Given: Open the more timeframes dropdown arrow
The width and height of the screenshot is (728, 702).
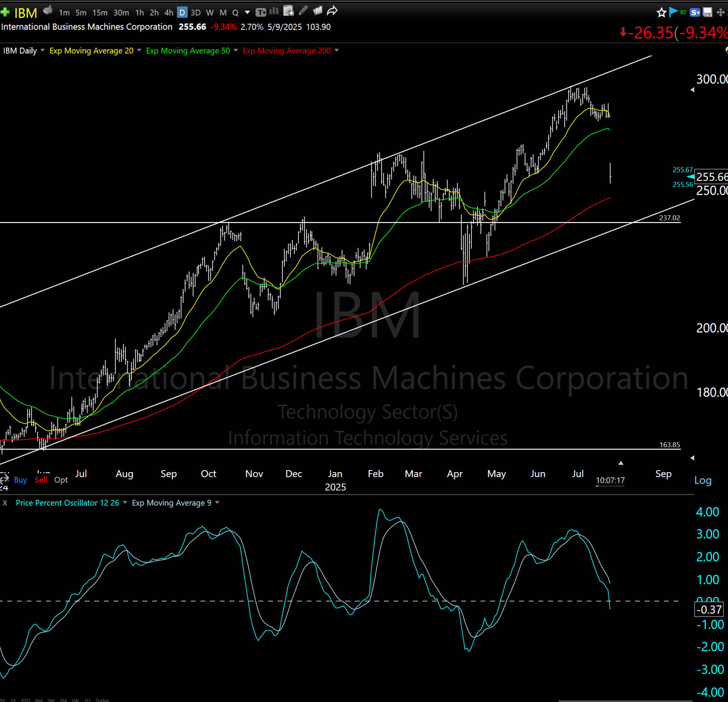Looking at the screenshot, I should point(248,13).
